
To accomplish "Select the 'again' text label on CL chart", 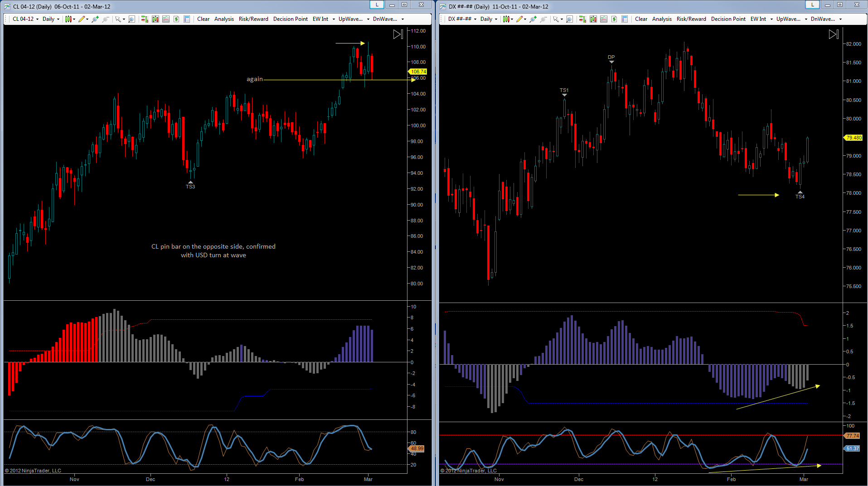I will pos(254,79).
